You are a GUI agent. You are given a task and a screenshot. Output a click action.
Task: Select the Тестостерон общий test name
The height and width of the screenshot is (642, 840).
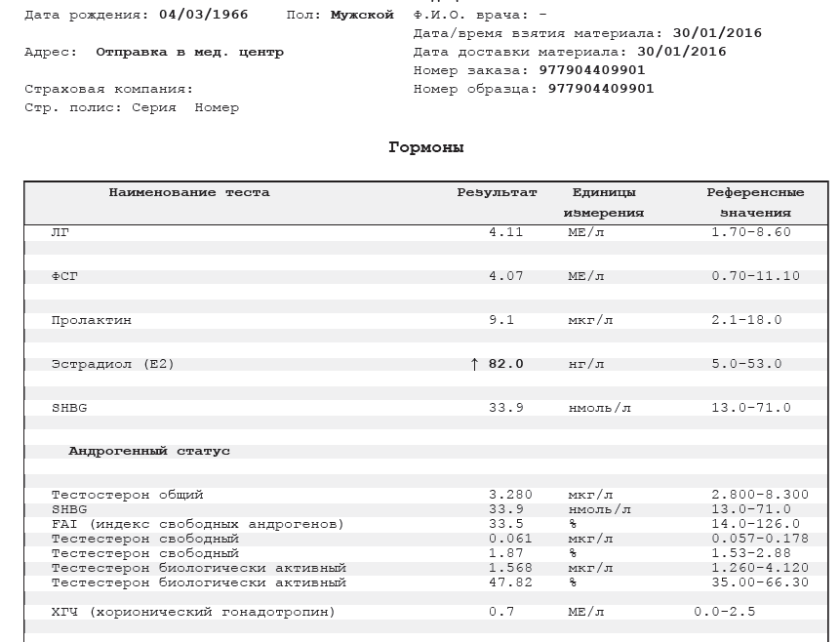[x=128, y=496]
